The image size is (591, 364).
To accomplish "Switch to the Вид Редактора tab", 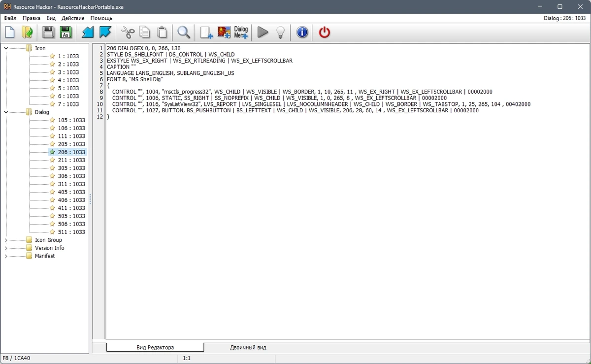I will 155,347.
